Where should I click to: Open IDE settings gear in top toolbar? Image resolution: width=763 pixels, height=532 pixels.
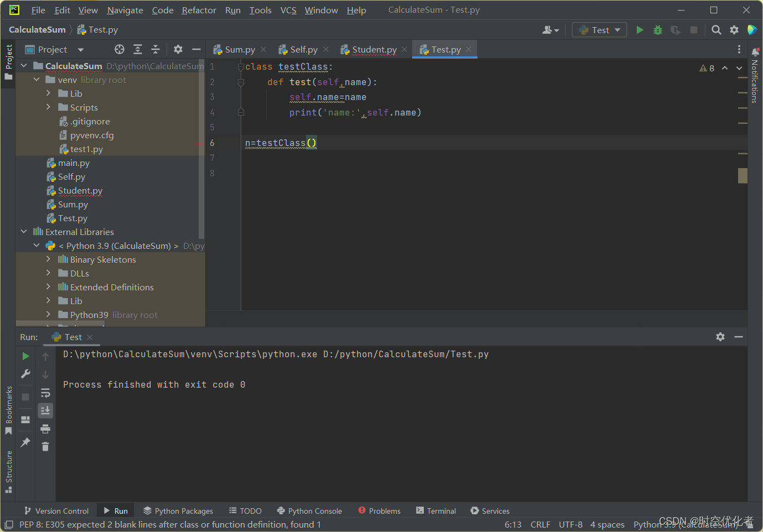click(x=734, y=30)
